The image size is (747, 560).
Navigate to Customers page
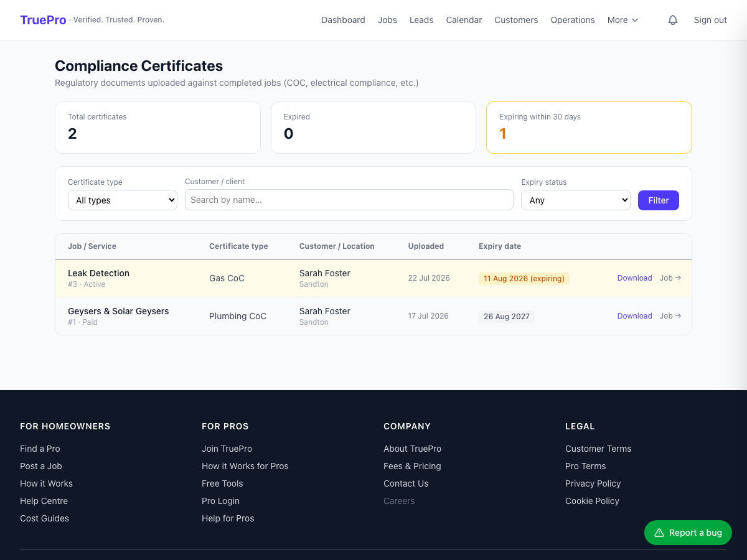pyautogui.click(x=516, y=20)
